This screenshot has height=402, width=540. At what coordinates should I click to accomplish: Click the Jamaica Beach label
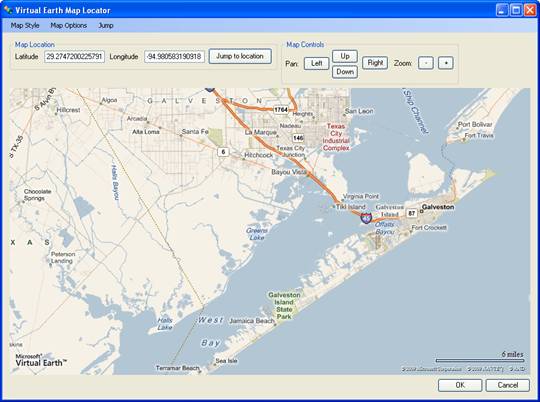[252, 321]
